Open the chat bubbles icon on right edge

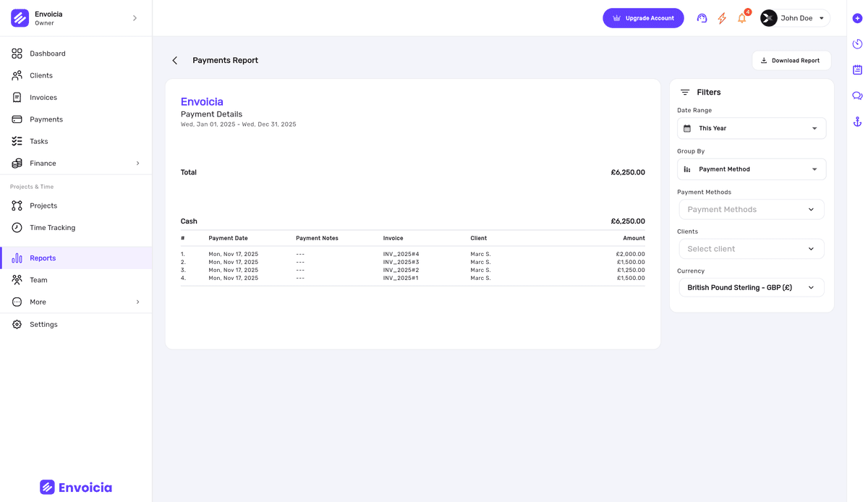[857, 95]
